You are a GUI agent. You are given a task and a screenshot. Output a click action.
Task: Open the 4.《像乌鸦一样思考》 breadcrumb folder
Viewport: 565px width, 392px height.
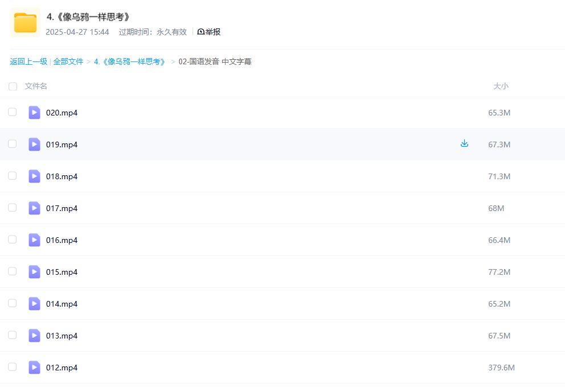click(x=130, y=61)
